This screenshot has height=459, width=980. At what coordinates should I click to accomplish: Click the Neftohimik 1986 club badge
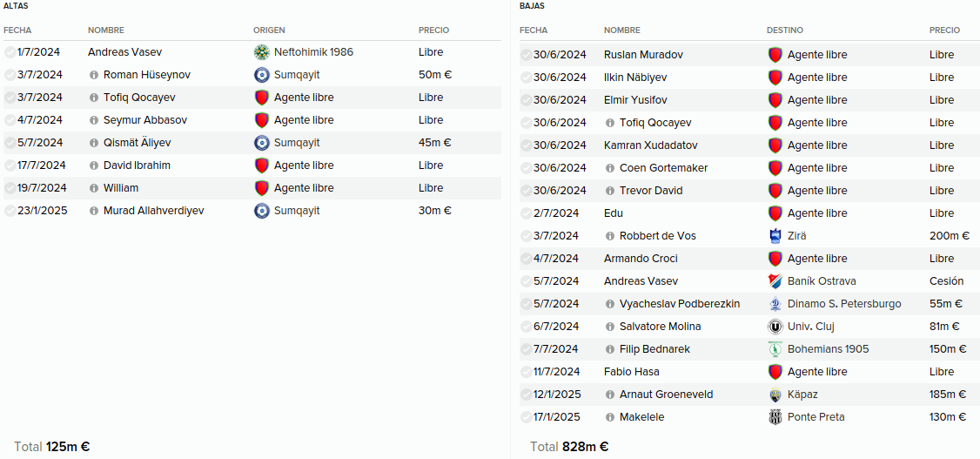[x=261, y=52]
